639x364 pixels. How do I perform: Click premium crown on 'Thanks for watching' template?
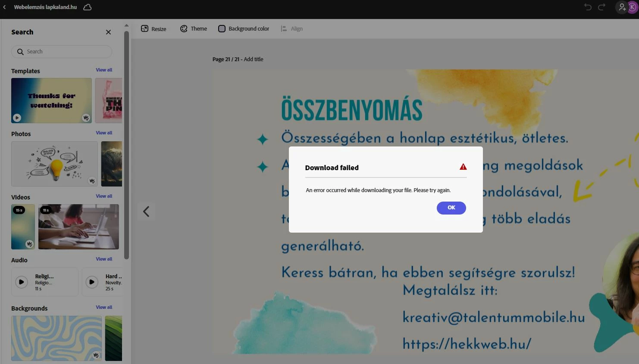pos(86,118)
